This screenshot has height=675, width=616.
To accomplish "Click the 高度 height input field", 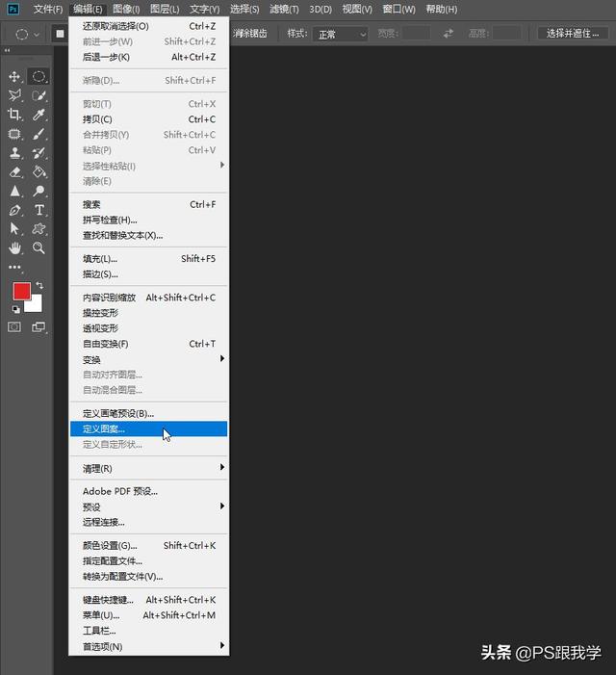I will [506, 33].
